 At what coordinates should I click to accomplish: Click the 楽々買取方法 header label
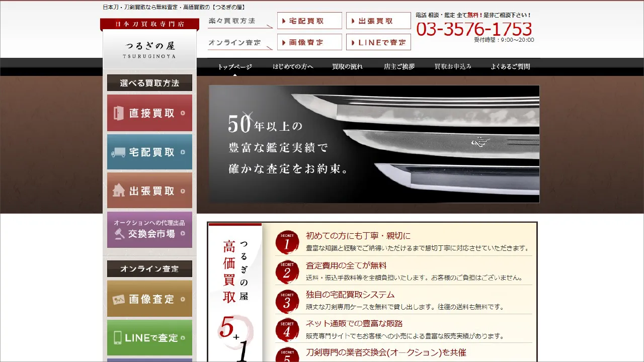[x=232, y=21]
